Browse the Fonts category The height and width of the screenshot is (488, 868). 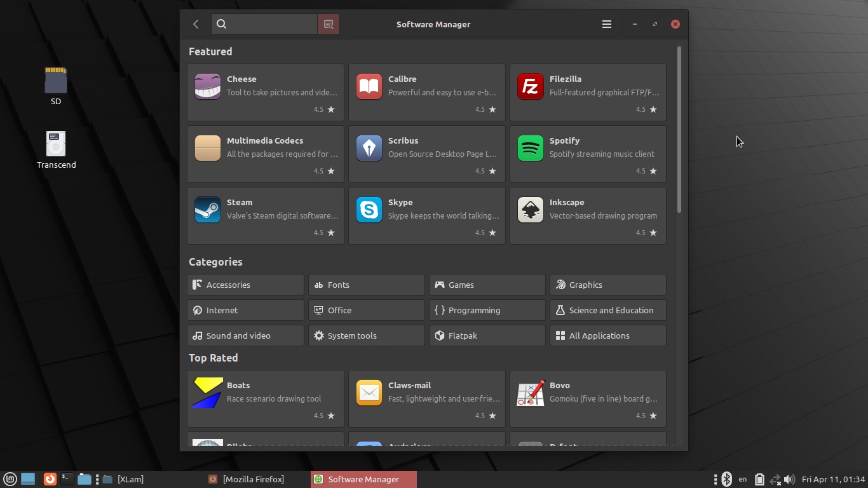coord(366,285)
